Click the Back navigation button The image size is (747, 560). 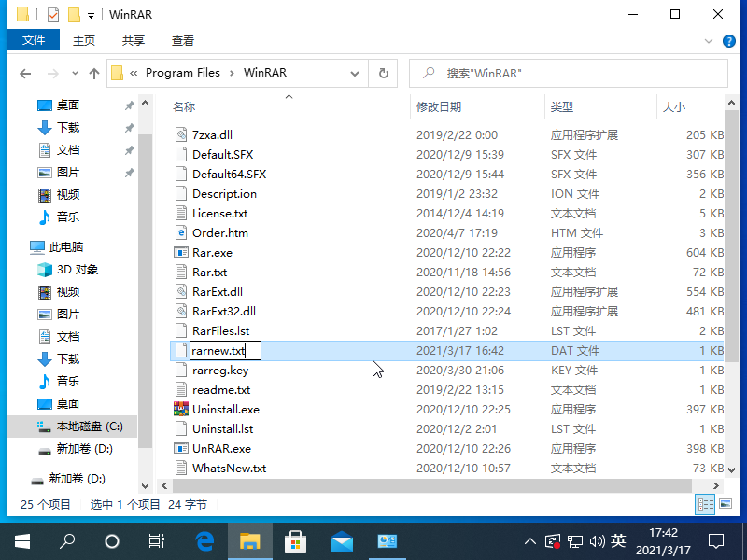(x=25, y=72)
